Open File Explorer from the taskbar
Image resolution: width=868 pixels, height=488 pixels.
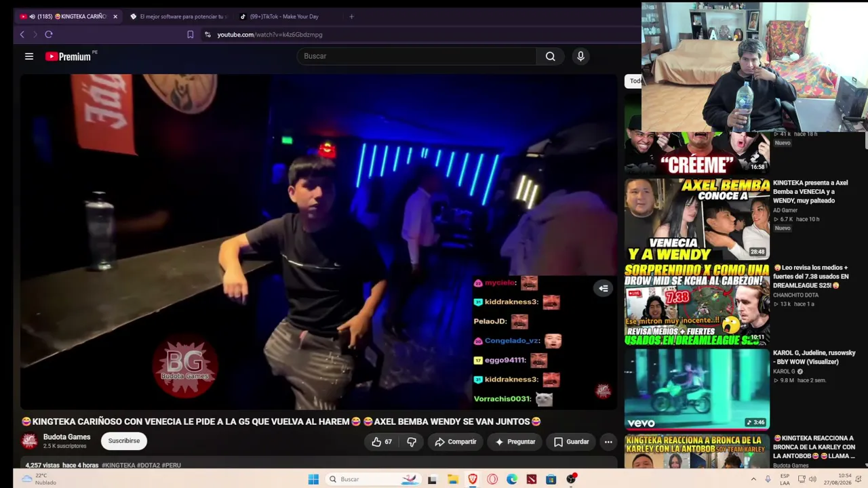[x=452, y=479]
